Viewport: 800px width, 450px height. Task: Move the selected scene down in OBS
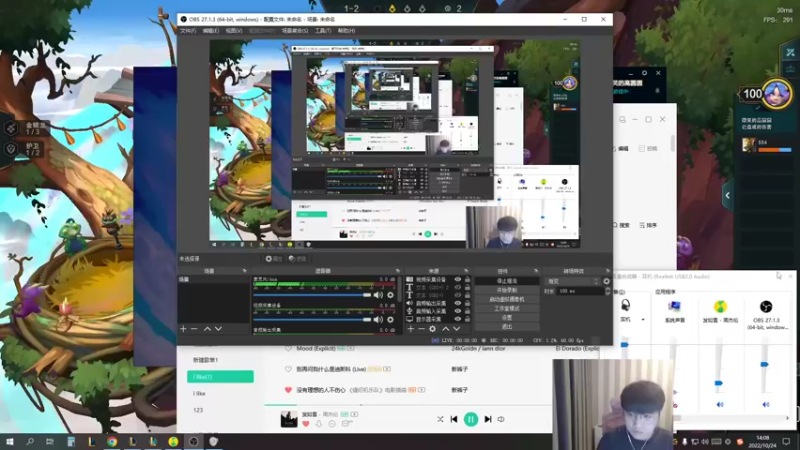(218, 329)
